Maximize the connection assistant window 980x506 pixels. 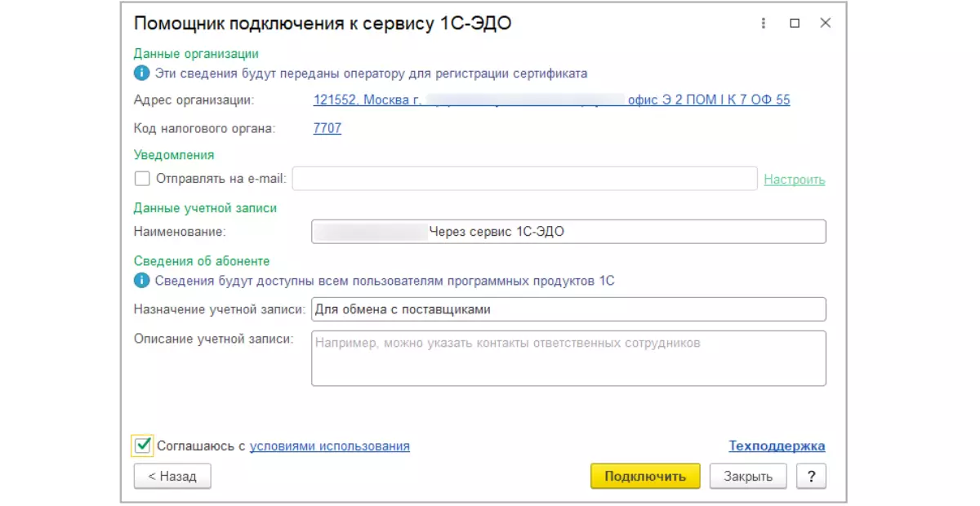(795, 23)
